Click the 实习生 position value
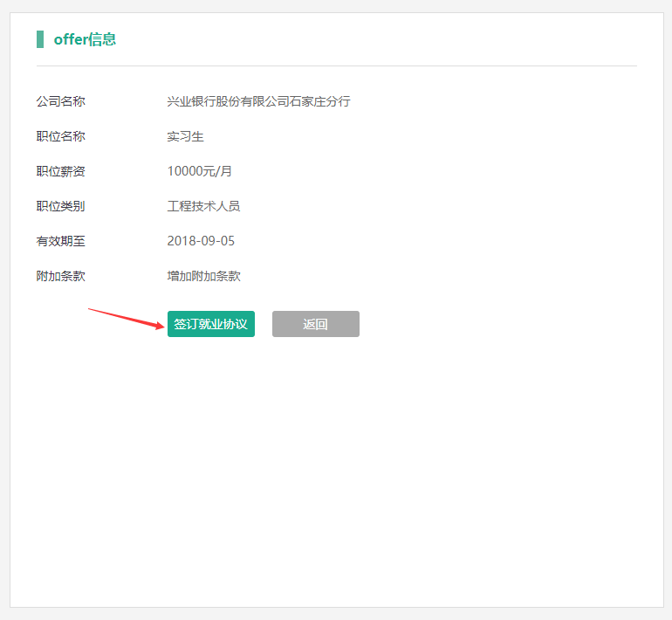The height and width of the screenshot is (620, 672). coord(185,136)
